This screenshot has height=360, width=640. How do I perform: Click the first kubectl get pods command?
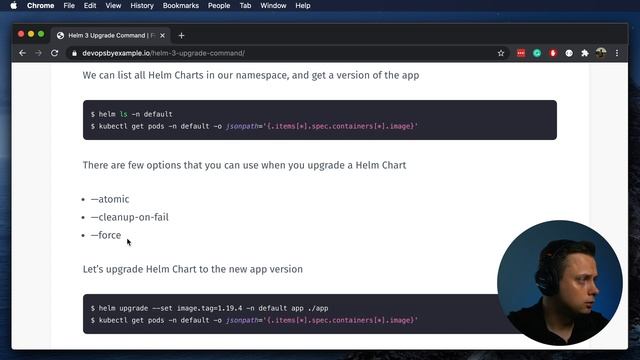254,126
